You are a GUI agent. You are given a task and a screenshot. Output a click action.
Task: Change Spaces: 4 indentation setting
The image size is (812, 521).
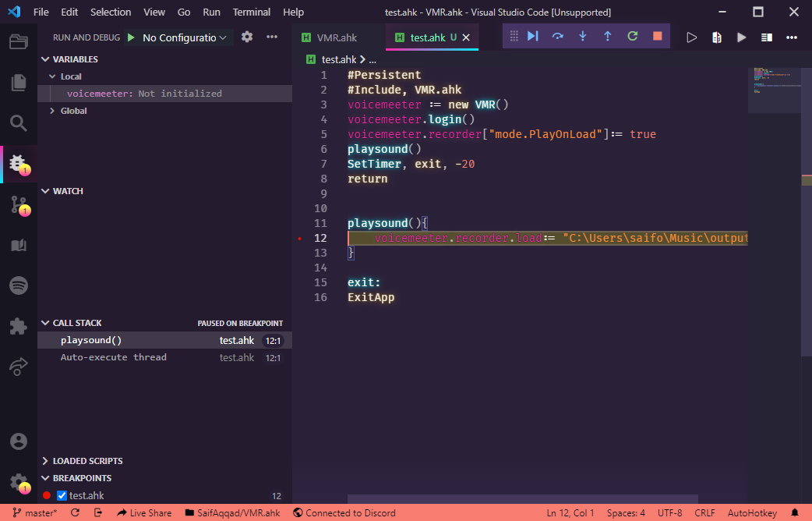click(626, 512)
